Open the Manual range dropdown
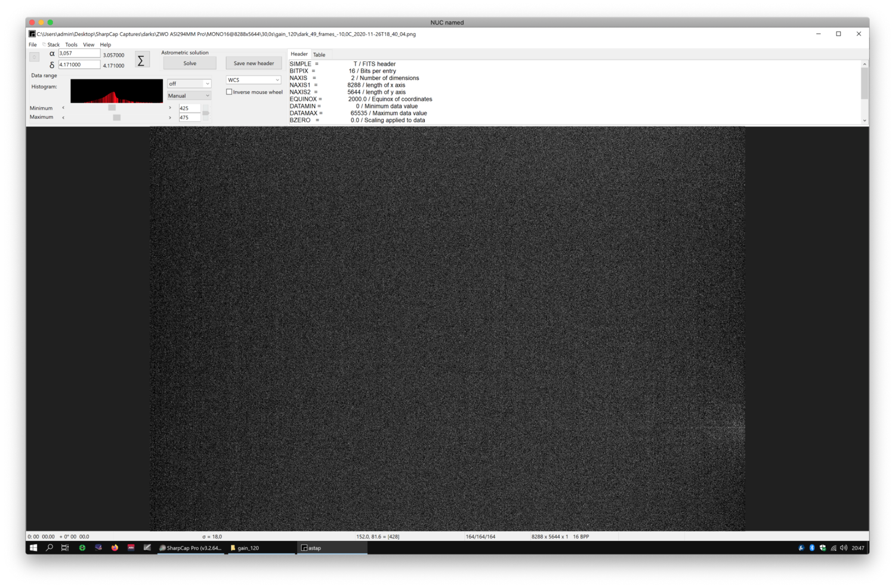The width and height of the screenshot is (895, 588). [x=189, y=95]
